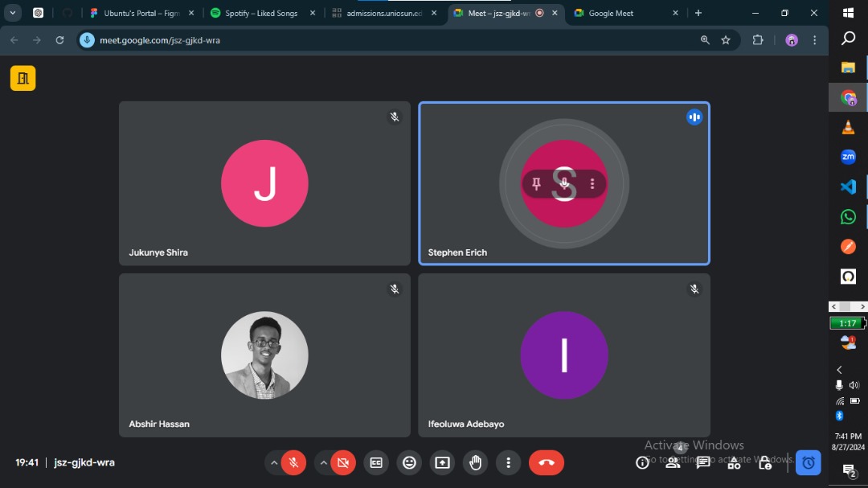Screen dimensions: 868x488
Task: Open the Activities icon
Action: [x=733, y=462]
